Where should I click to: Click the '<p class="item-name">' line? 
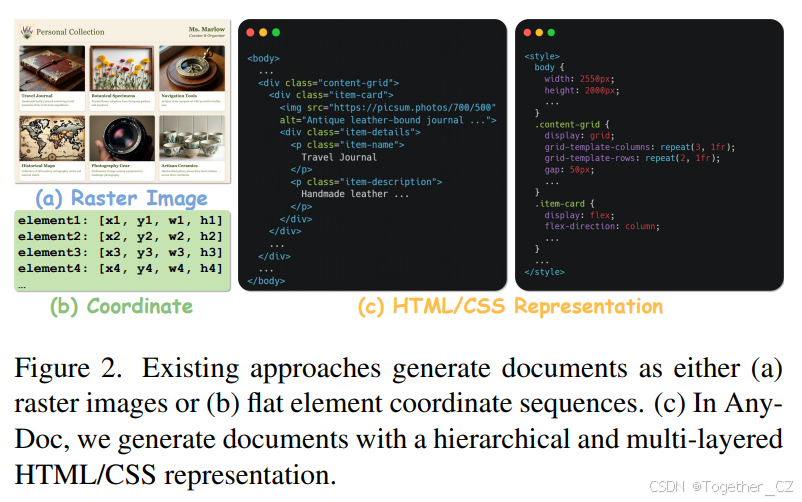click(347, 145)
